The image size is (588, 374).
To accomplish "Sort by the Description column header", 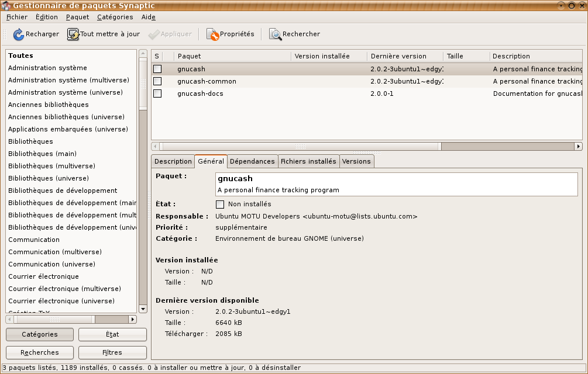I will tap(537, 56).
